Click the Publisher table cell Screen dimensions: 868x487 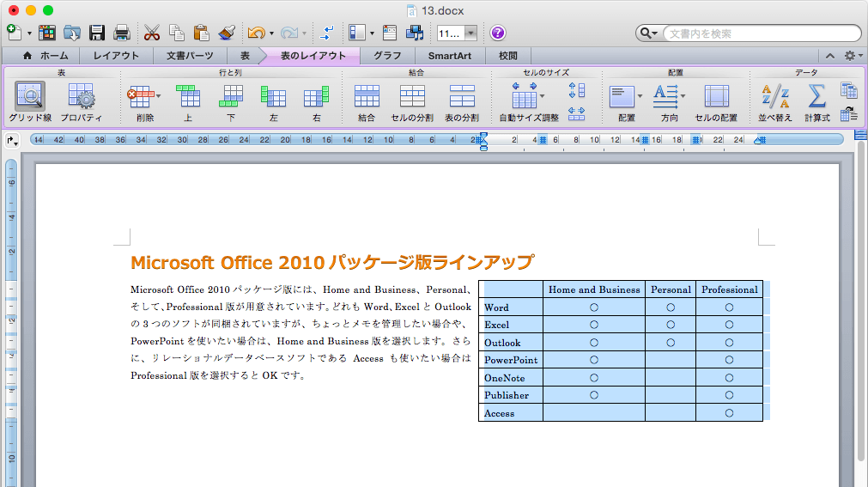click(x=511, y=395)
